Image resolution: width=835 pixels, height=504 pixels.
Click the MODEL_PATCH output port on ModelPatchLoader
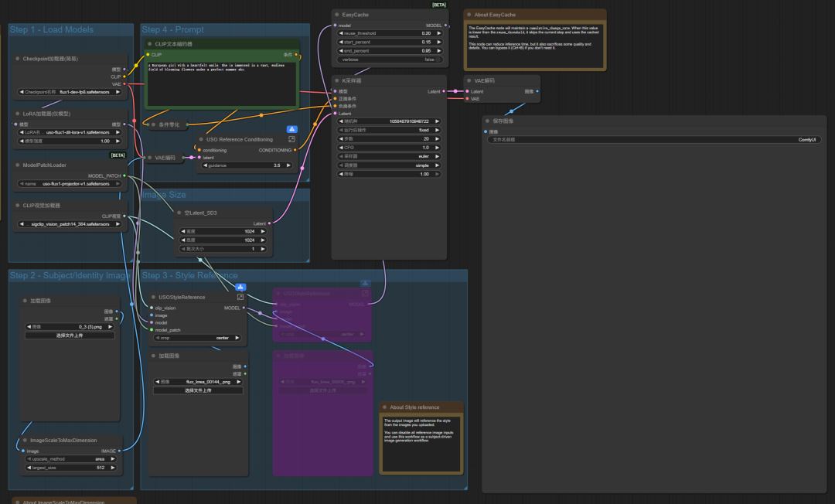[x=124, y=175]
